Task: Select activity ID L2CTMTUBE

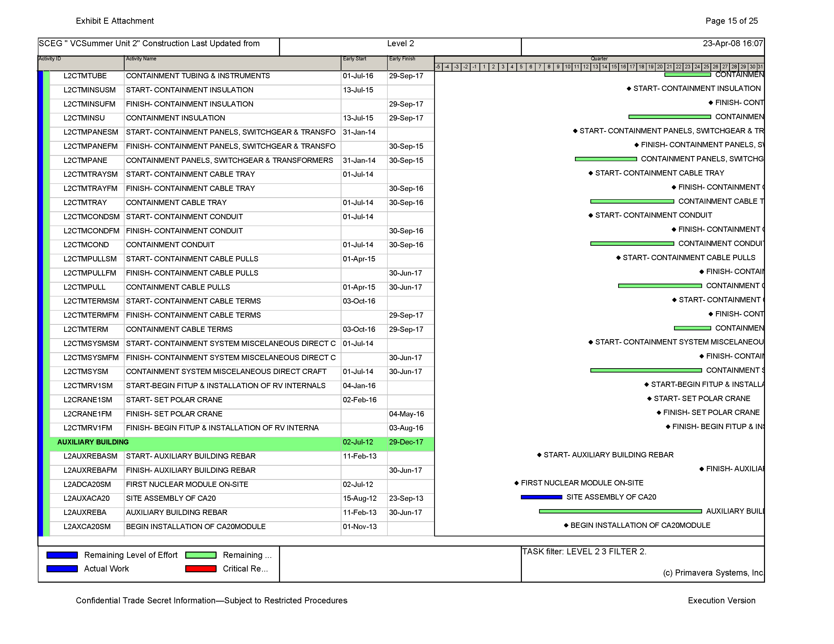Action: pos(85,76)
